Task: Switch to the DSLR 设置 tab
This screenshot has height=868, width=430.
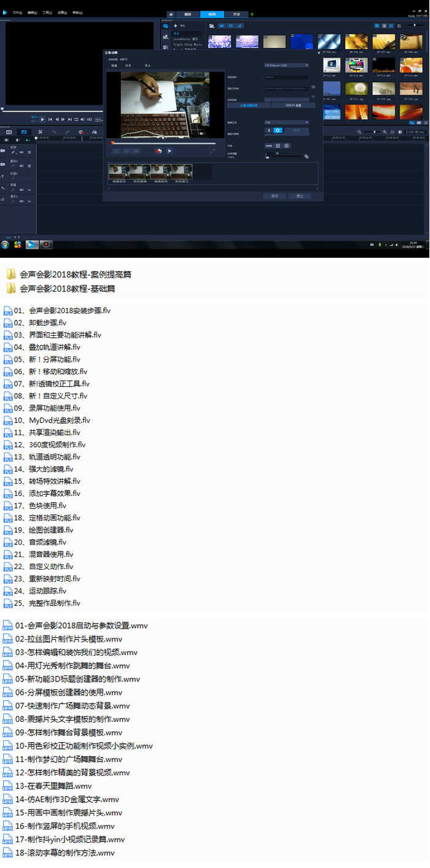Action: [293, 106]
